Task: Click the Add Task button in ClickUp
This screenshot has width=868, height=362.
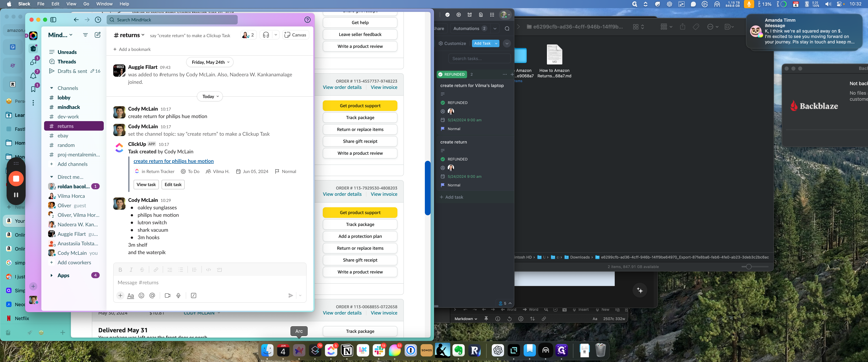Action: point(482,43)
